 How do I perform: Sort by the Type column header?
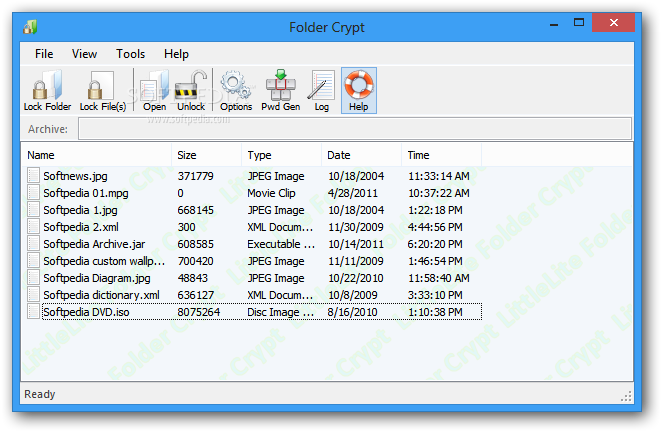[x=282, y=155]
